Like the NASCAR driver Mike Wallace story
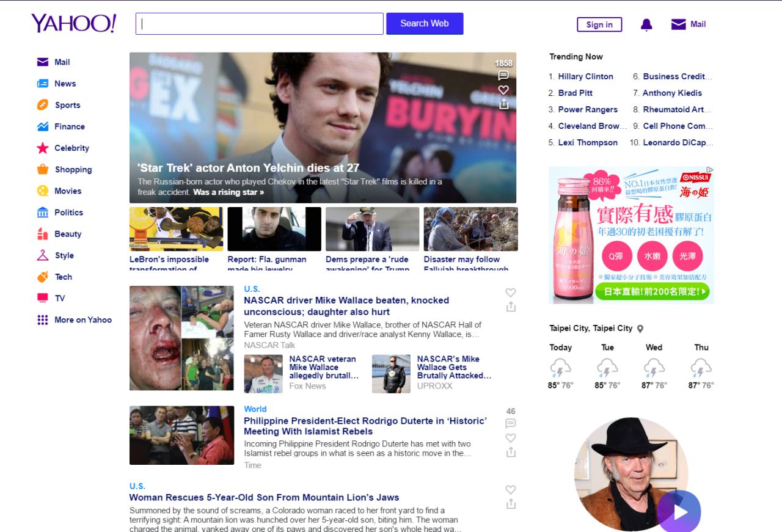The height and width of the screenshot is (532, 782). (x=511, y=293)
